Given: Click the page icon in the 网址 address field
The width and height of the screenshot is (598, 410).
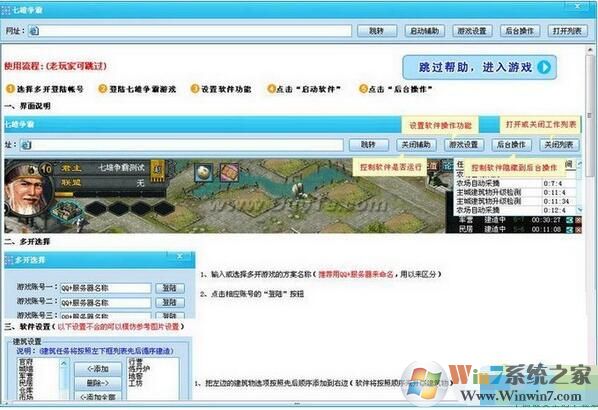Looking at the screenshot, I should click(34, 31).
